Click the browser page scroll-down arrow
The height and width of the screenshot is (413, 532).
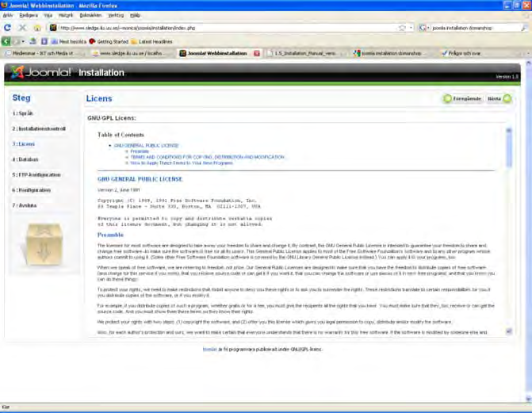click(x=528, y=399)
